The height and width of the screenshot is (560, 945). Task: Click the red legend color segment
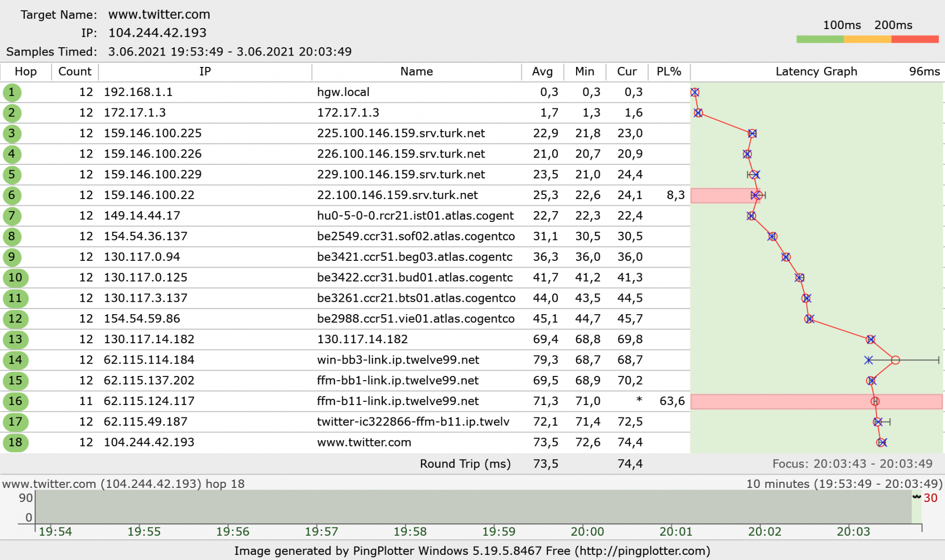[915, 39]
